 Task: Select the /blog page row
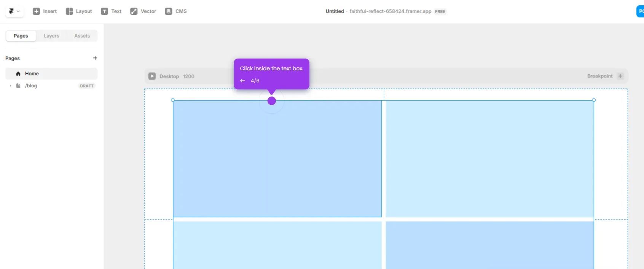pyautogui.click(x=51, y=86)
